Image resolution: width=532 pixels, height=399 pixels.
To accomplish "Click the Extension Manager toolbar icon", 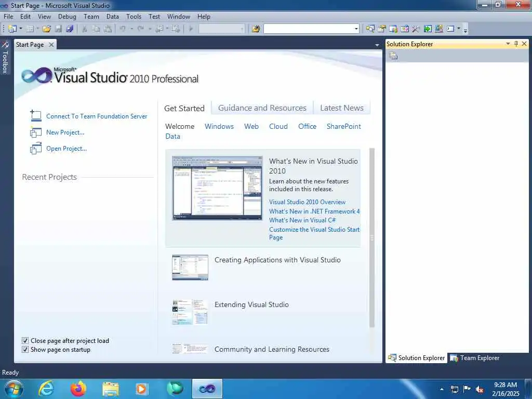I will (x=438, y=29).
